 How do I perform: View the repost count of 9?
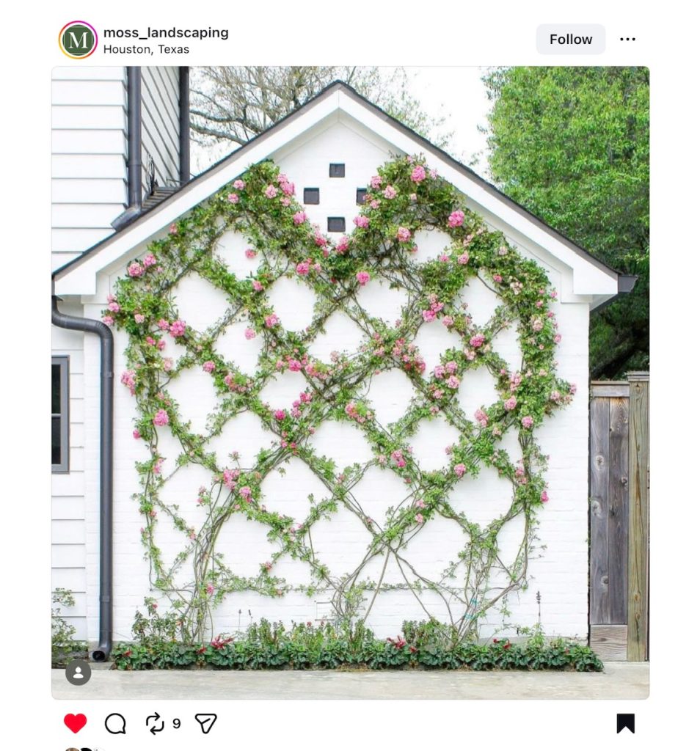click(176, 723)
